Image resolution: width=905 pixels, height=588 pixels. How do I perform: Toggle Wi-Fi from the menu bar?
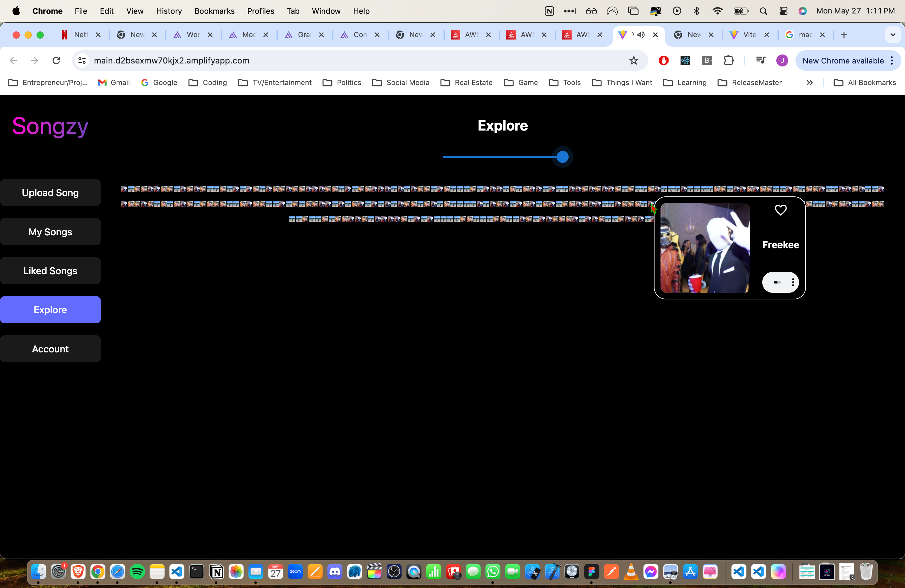[717, 11]
